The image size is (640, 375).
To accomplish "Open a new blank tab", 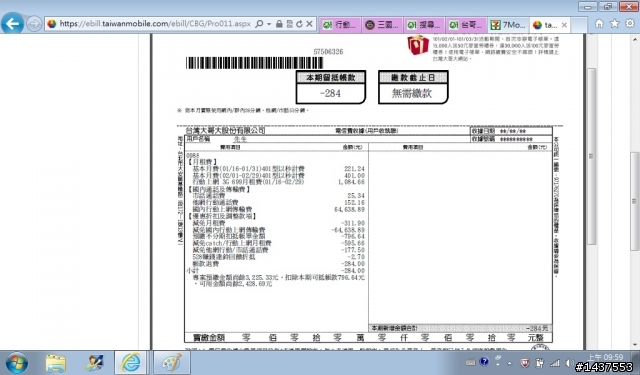I will (x=579, y=25).
